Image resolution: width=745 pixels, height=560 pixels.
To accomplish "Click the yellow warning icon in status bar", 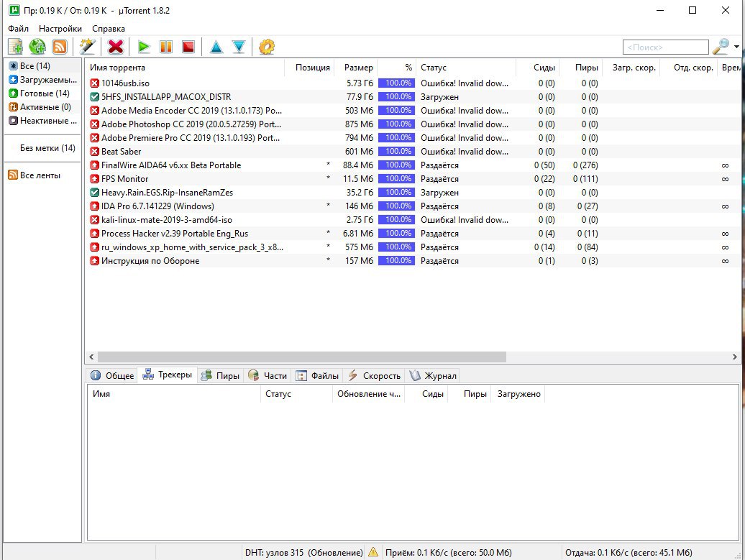I will [x=373, y=552].
